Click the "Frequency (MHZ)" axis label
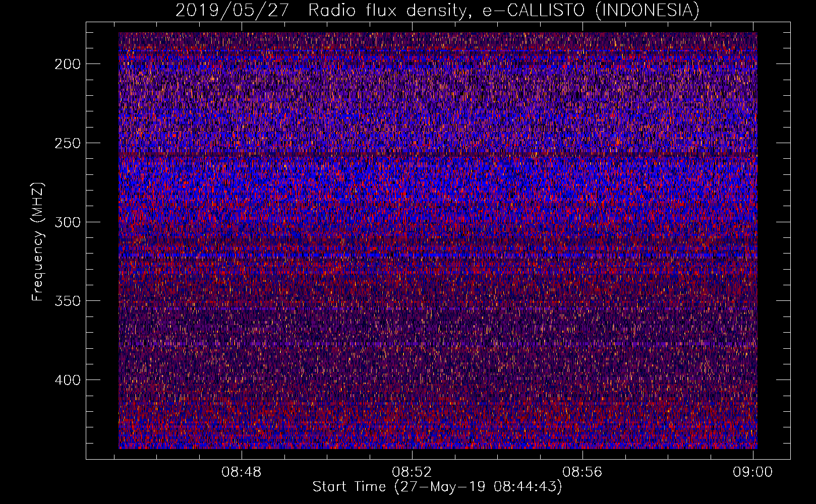Image resolution: width=816 pixels, height=504 pixels. point(38,241)
